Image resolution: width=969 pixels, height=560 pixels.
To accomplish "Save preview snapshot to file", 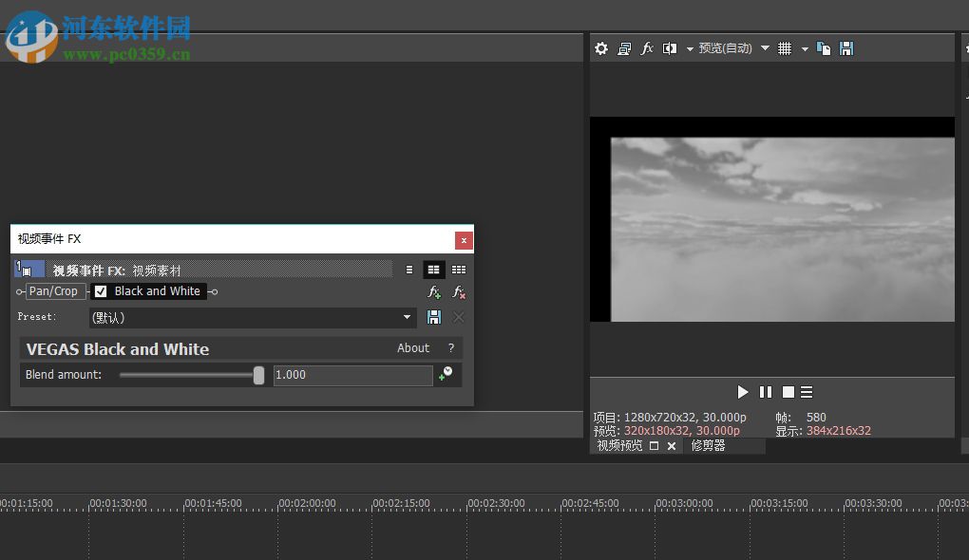I will (x=846, y=48).
